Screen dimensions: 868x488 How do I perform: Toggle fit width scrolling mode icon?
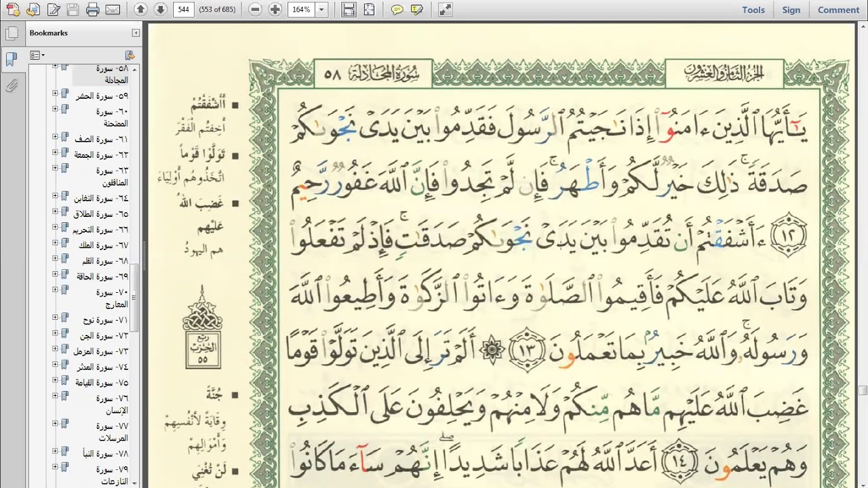tap(349, 9)
